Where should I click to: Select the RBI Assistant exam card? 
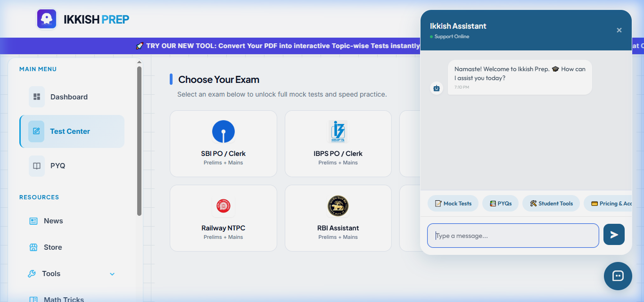[338, 218]
